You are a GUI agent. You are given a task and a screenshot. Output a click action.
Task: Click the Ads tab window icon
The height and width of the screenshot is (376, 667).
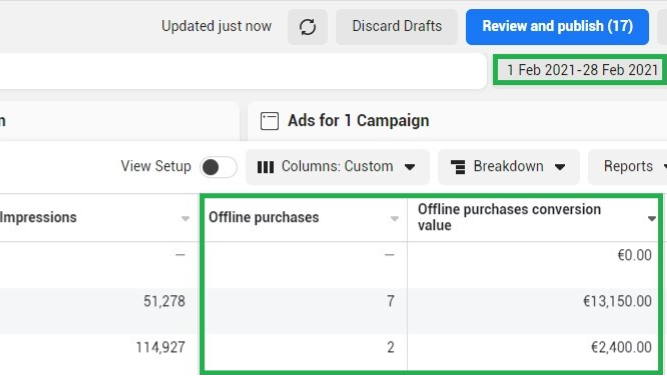tap(270, 121)
